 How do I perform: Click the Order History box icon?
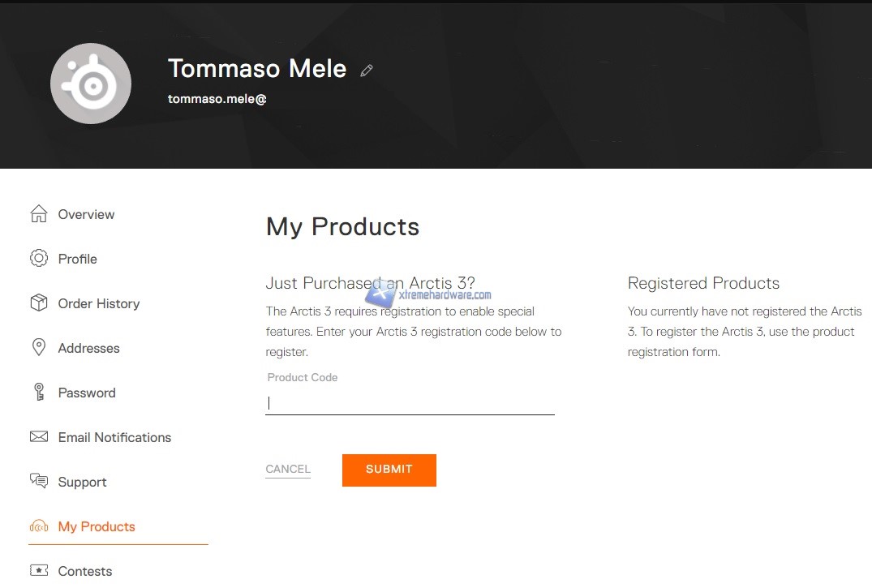(x=39, y=303)
